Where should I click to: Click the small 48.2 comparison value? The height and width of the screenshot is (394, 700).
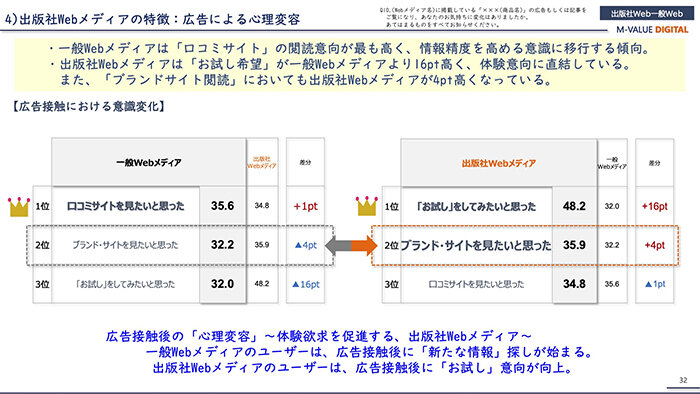(262, 283)
